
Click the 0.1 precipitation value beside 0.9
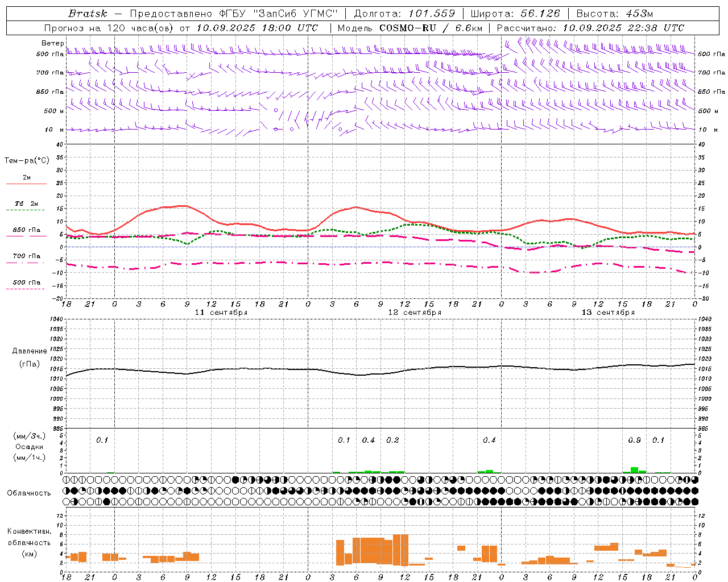coord(659,440)
